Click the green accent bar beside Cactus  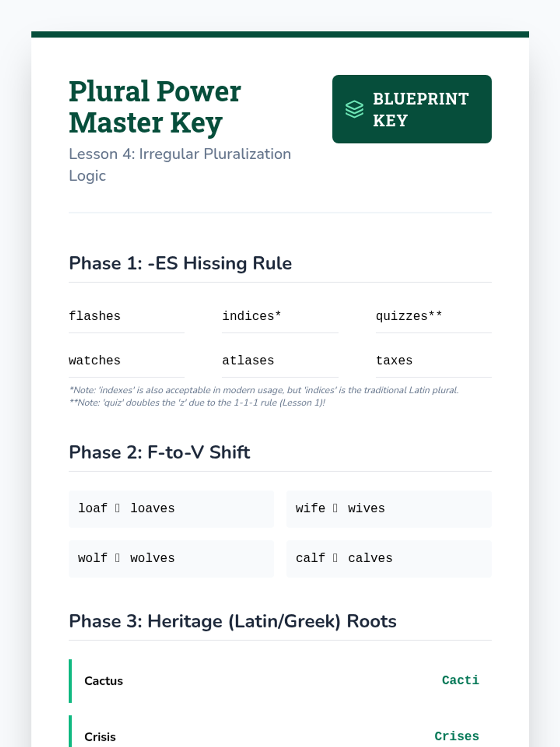[70, 681]
